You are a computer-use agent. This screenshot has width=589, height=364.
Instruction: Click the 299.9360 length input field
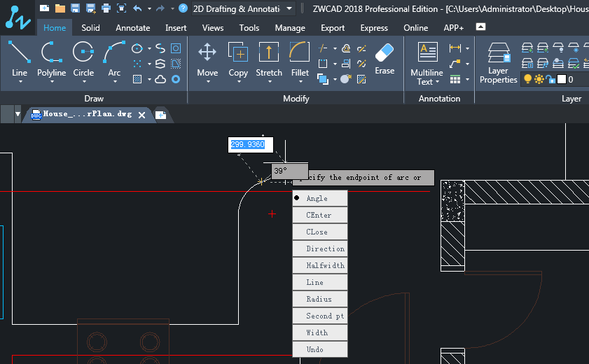point(251,144)
